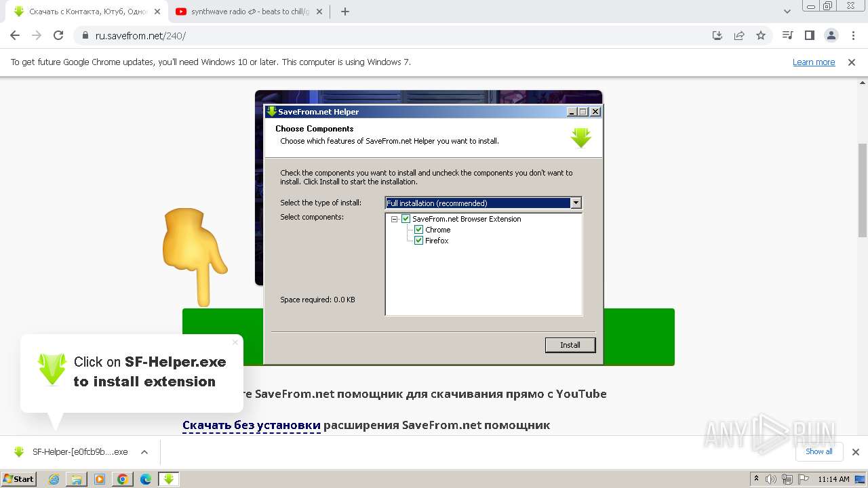The height and width of the screenshot is (488, 868).
Task: Open the tab search chevron
Action: coord(787,12)
